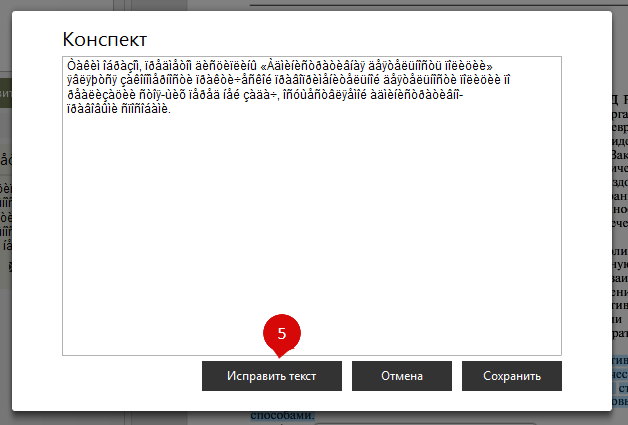The width and height of the screenshot is (628, 425).
Task: Place cursor in second garbled text line
Action: click(x=300, y=81)
